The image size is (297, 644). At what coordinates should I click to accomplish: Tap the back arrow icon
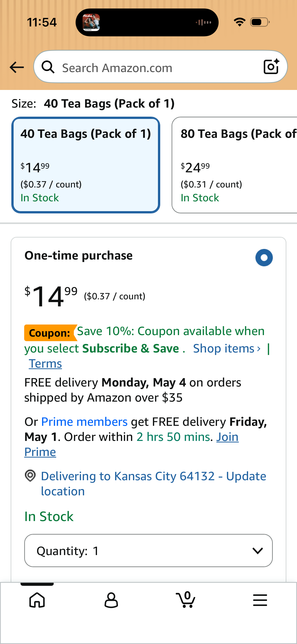point(17,68)
